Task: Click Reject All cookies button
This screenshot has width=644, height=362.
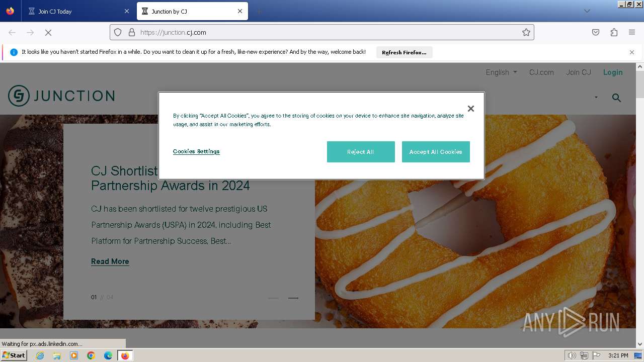Action: pos(361,152)
